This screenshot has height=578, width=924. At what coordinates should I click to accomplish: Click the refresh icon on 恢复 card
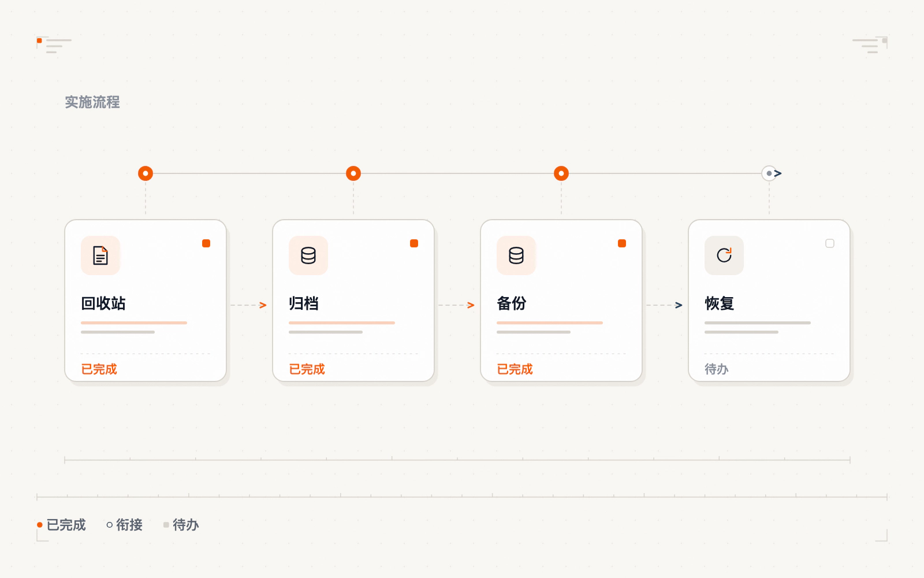click(x=724, y=255)
